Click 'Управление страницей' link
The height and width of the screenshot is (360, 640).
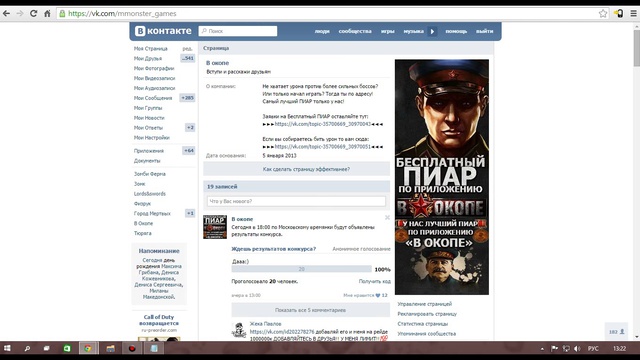tap(424, 304)
